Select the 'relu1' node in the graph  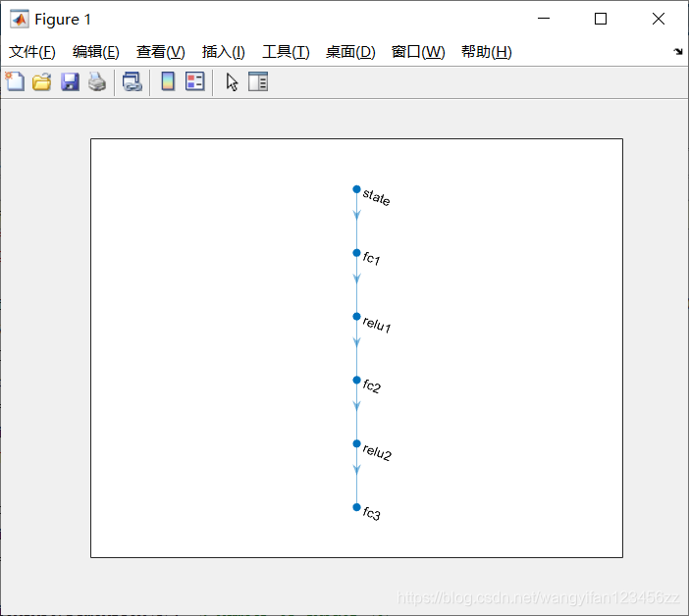coord(356,317)
